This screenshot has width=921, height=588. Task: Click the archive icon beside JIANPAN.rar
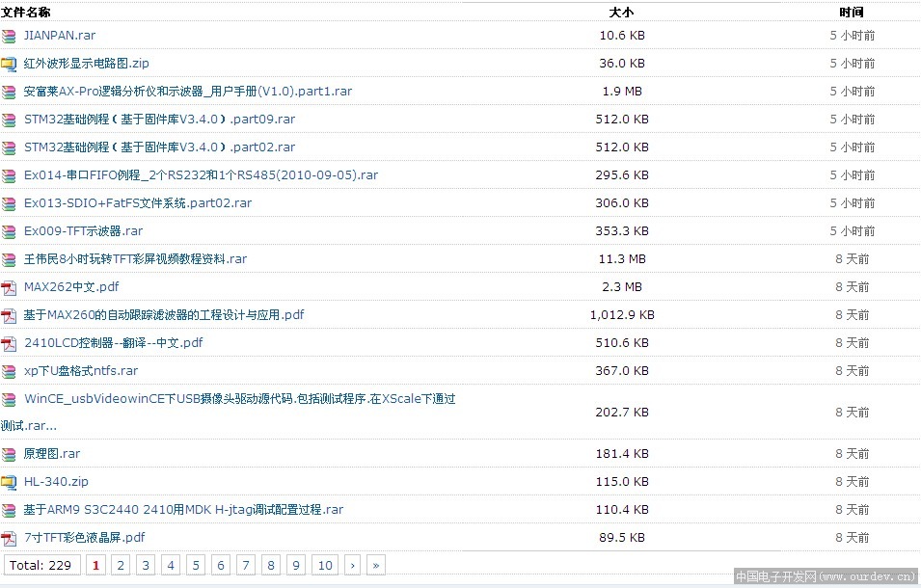(9, 37)
